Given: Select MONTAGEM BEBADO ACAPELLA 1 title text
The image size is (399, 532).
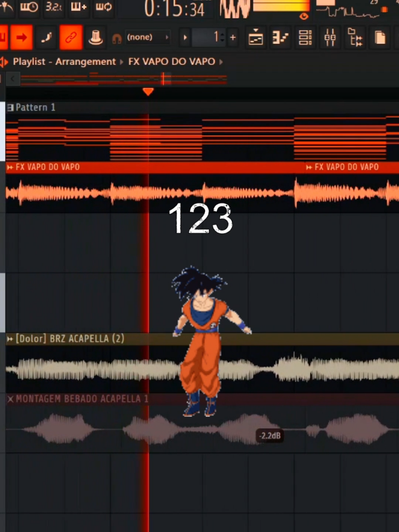Looking at the screenshot, I should (x=82, y=399).
